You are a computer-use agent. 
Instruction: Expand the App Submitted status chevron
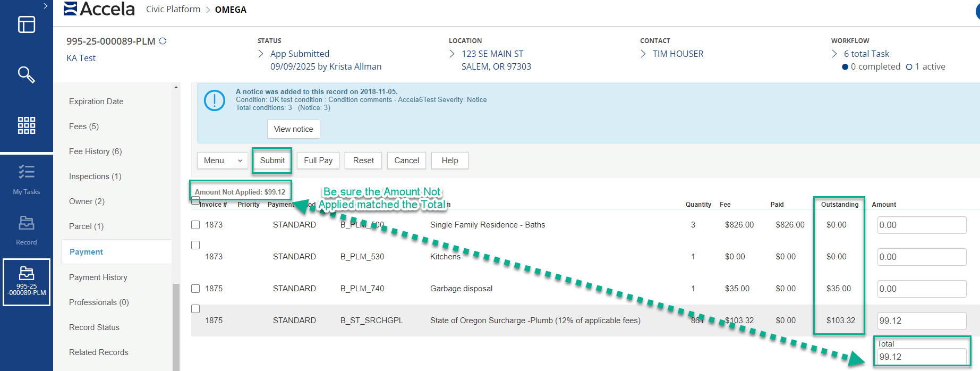coord(261,54)
